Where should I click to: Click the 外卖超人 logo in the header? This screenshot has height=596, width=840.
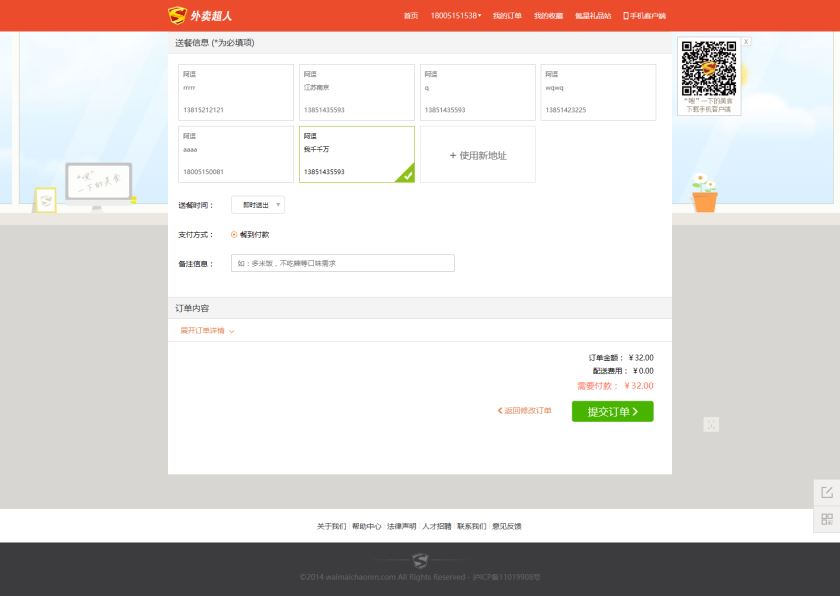[200, 16]
